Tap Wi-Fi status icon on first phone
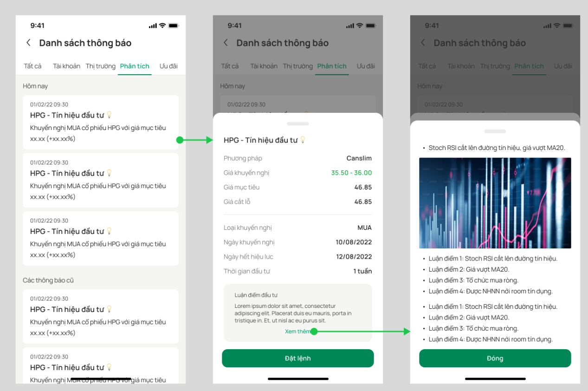588x391 pixels. [x=162, y=26]
